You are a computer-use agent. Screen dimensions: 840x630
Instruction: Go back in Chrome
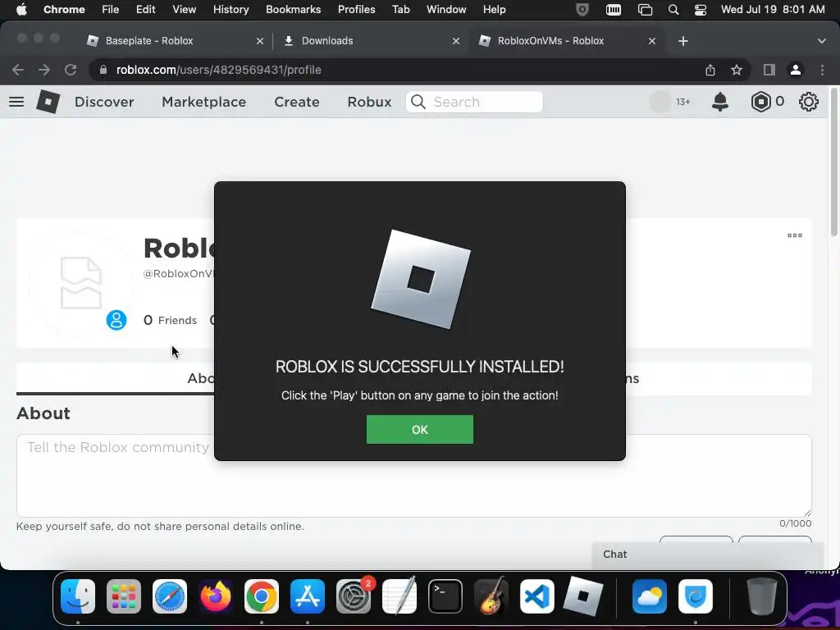[18, 70]
